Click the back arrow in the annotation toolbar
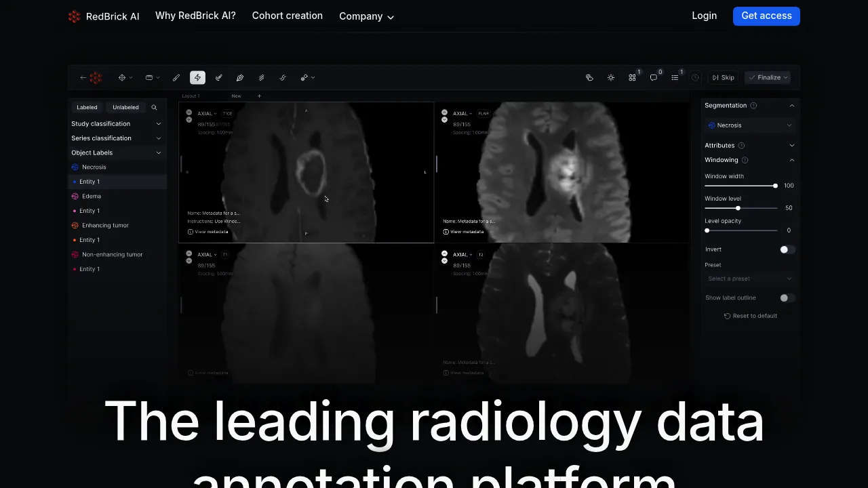The image size is (868, 488). pyautogui.click(x=83, y=78)
